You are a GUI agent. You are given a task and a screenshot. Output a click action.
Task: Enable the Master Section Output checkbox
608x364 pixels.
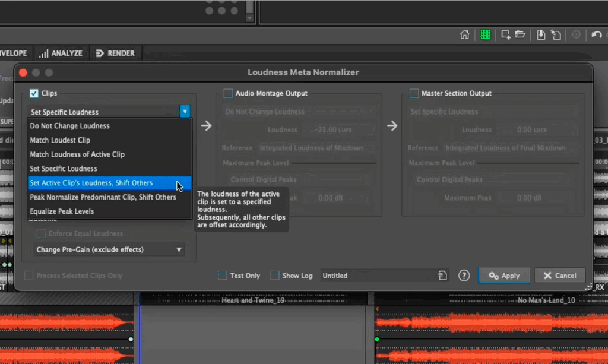(414, 93)
